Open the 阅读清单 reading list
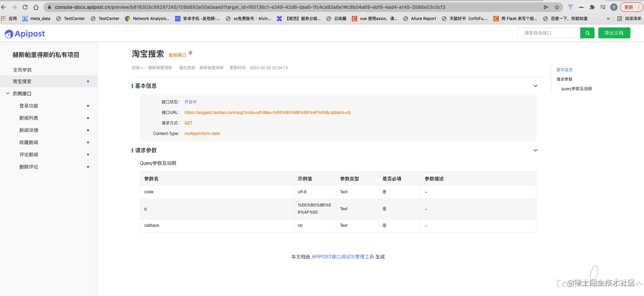Screen dimensions: 644x296 pyautogui.click(x=630, y=18)
